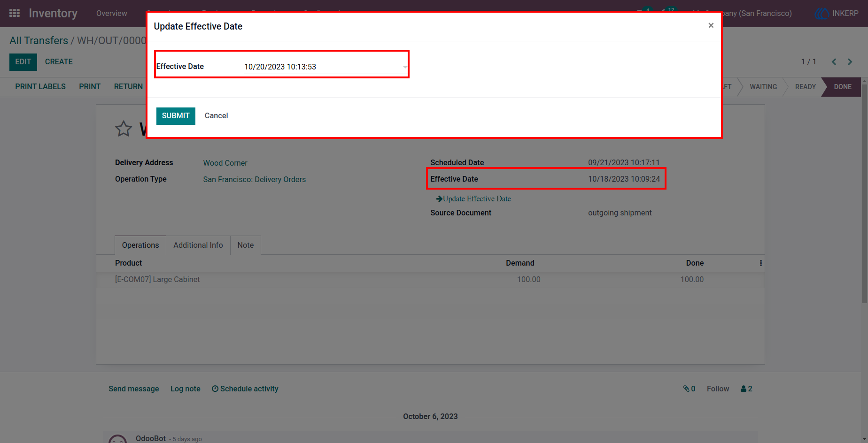This screenshot has width=868, height=443.
Task: Cancel the Update Effective Date dialog
Action: [x=216, y=116]
